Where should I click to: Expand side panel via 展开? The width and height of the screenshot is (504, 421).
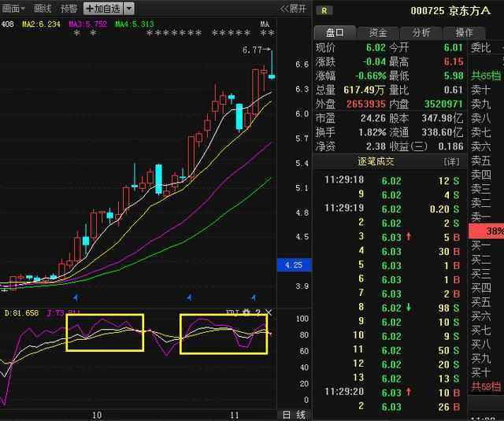point(292,9)
